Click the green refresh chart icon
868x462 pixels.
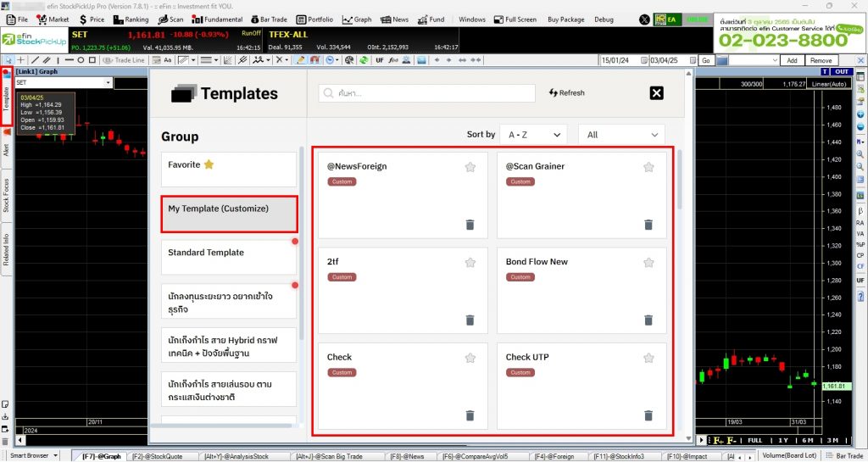point(364,59)
